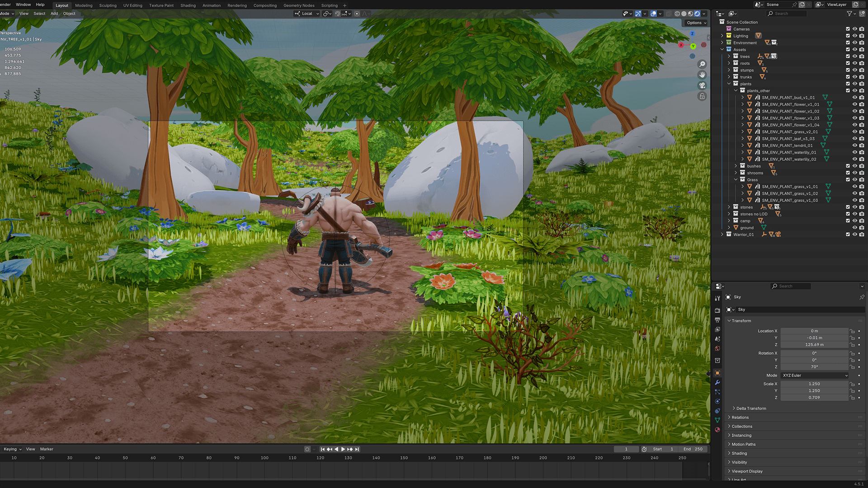868x488 pixels.
Task: Toggle camera view icon in viewport
Action: coord(702,85)
